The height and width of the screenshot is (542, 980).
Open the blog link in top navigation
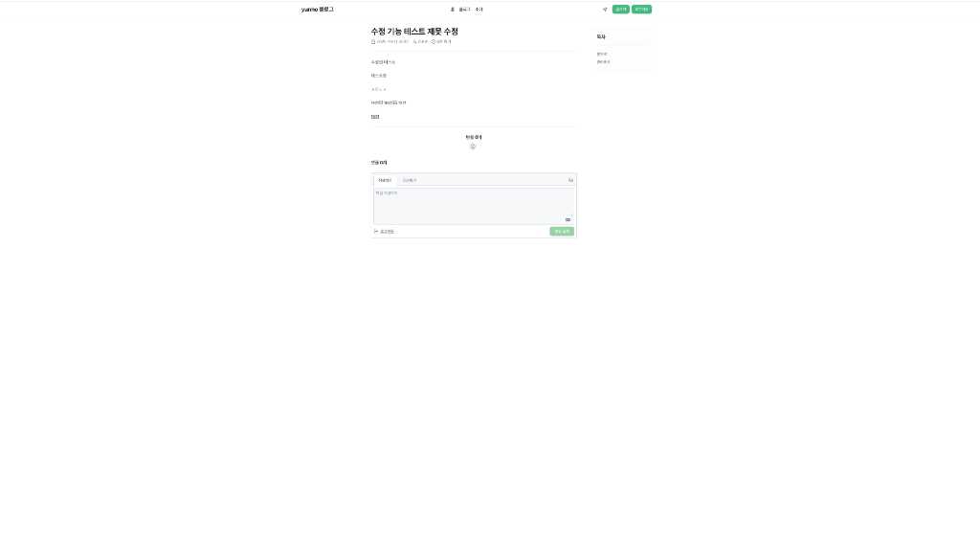(464, 10)
